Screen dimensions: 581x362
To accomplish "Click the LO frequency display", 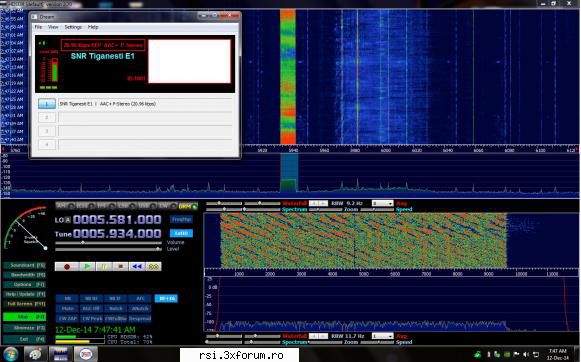I will point(117,220).
